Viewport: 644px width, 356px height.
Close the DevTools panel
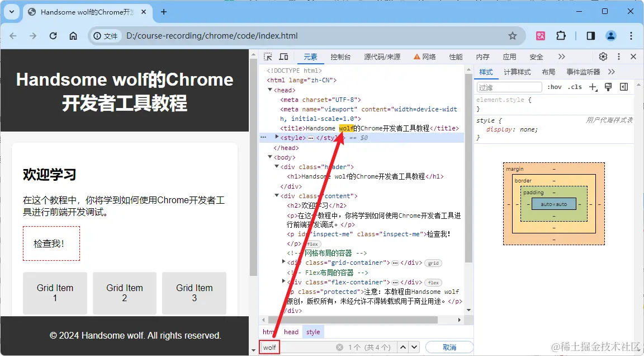click(x=633, y=57)
